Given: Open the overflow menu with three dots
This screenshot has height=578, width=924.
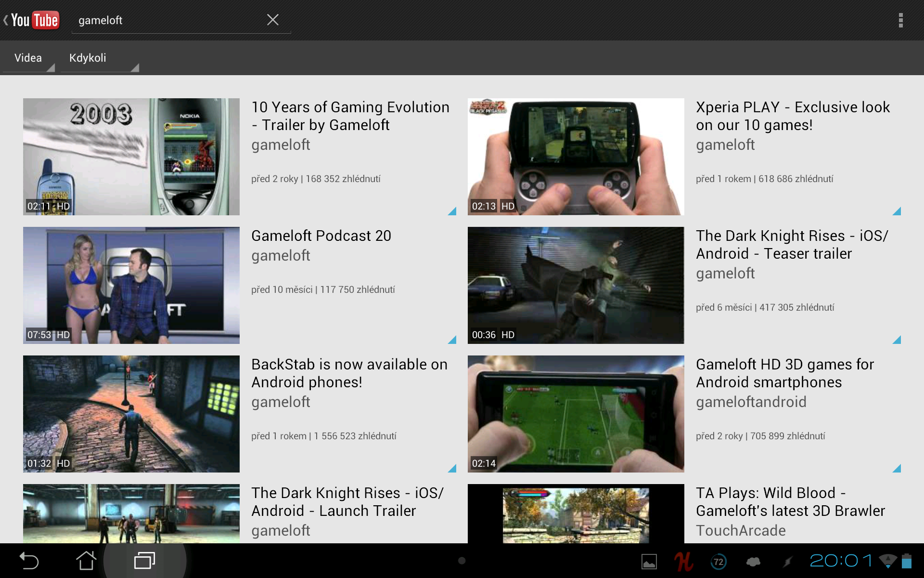Looking at the screenshot, I should click(900, 20).
